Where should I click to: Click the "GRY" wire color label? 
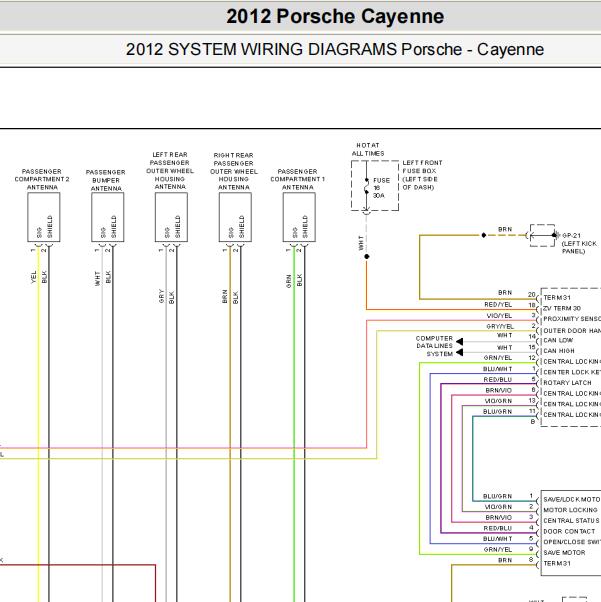pos(161,296)
